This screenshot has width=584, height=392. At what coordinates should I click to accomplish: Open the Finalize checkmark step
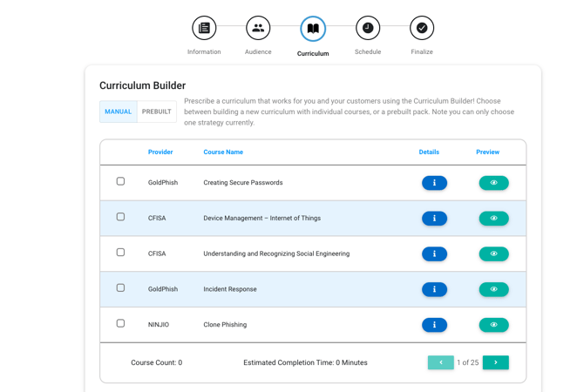[x=422, y=29]
